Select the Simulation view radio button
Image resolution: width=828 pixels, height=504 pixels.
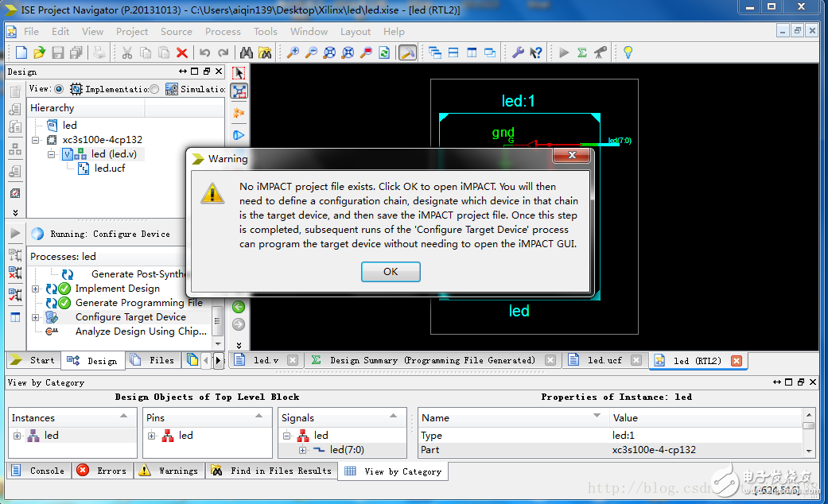(x=154, y=89)
